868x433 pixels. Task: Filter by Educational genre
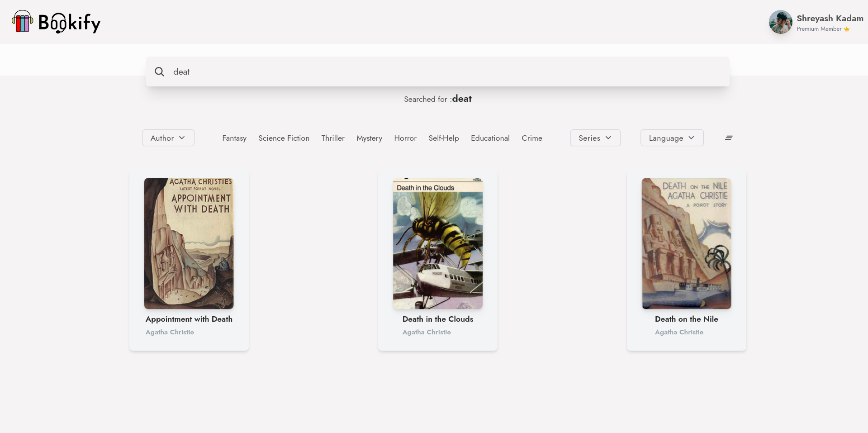point(490,138)
